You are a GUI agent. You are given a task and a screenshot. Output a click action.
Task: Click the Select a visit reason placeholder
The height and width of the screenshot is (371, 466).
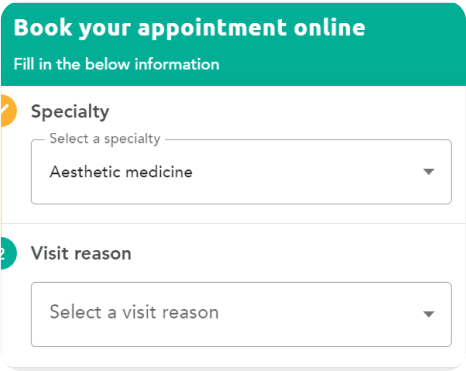134,312
